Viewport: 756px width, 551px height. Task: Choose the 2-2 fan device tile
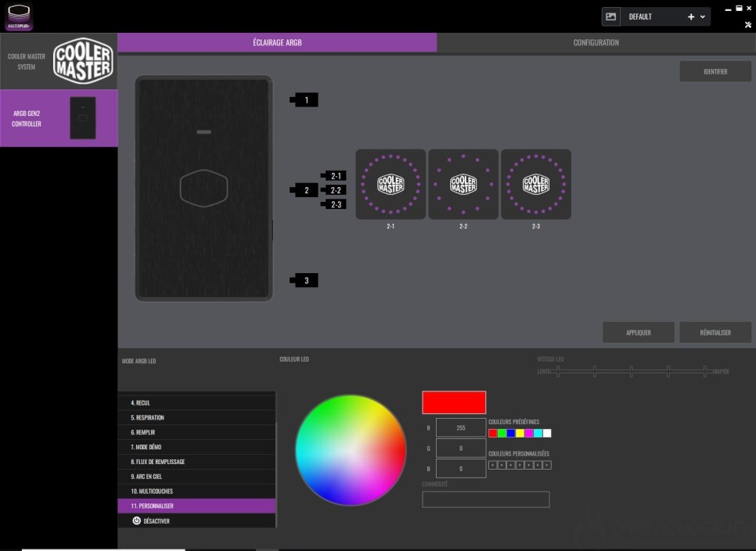tap(463, 184)
